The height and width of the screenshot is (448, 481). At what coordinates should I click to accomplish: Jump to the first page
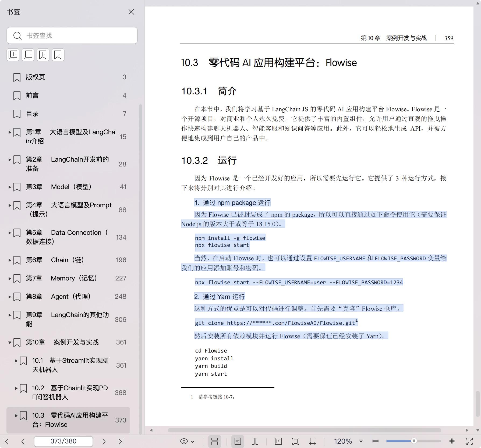6,441
